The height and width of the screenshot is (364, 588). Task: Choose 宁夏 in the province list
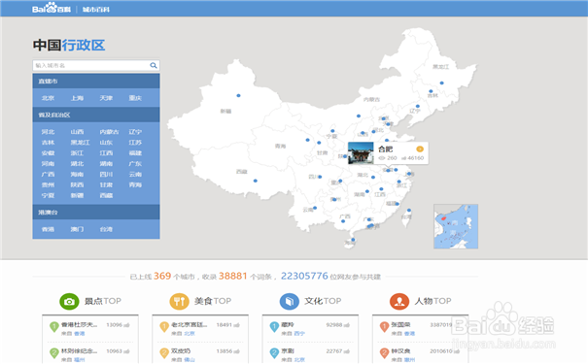point(48,195)
